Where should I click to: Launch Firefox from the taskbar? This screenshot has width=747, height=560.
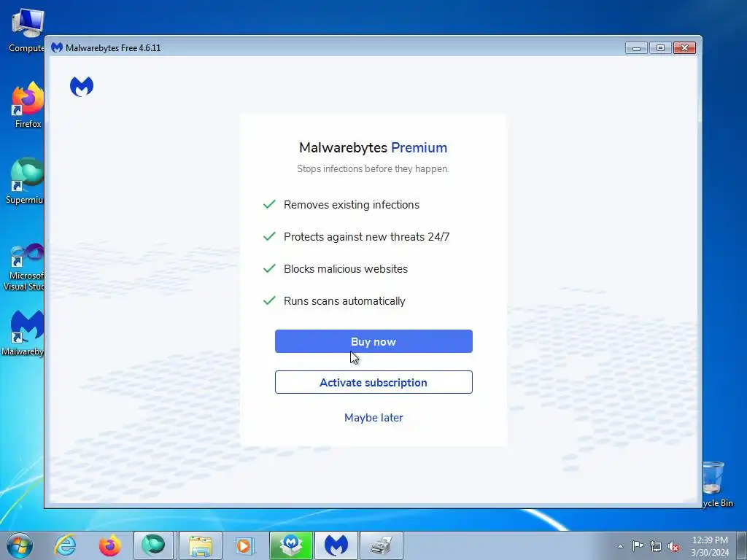pos(109,545)
